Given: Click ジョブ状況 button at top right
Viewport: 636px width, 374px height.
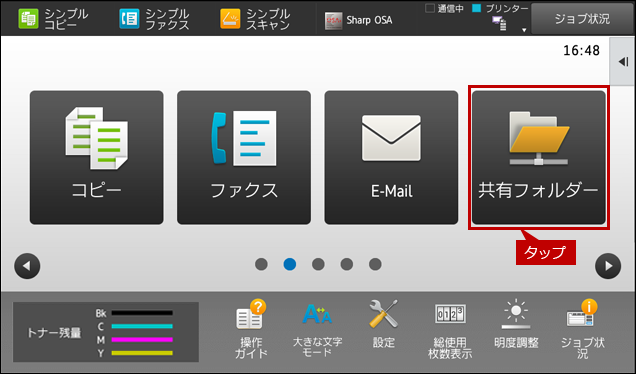Looking at the screenshot, I should [x=582, y=19].
